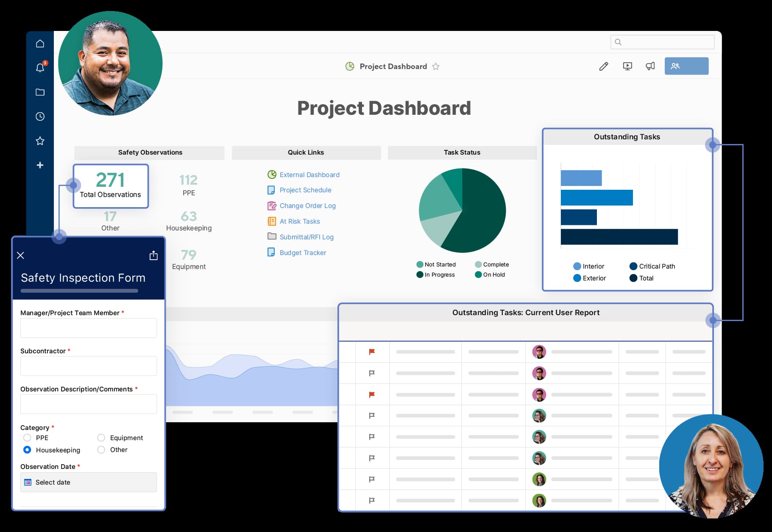The height and width of the screenshot is (532, 772).
Task: Select the Home icon in the sidebar
Action: click(40, 43)
